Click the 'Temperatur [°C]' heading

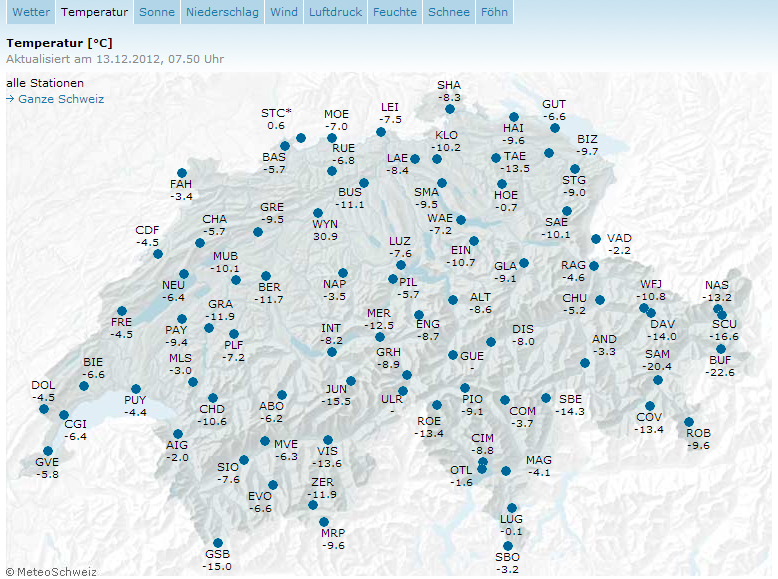(x=60, y=43)
